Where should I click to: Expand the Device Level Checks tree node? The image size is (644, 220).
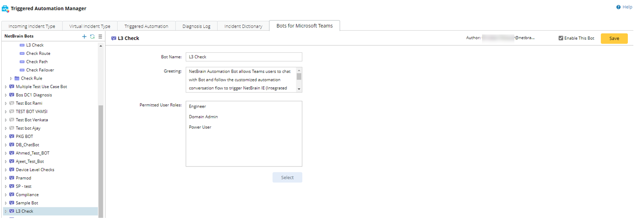(x=6, y=170)
